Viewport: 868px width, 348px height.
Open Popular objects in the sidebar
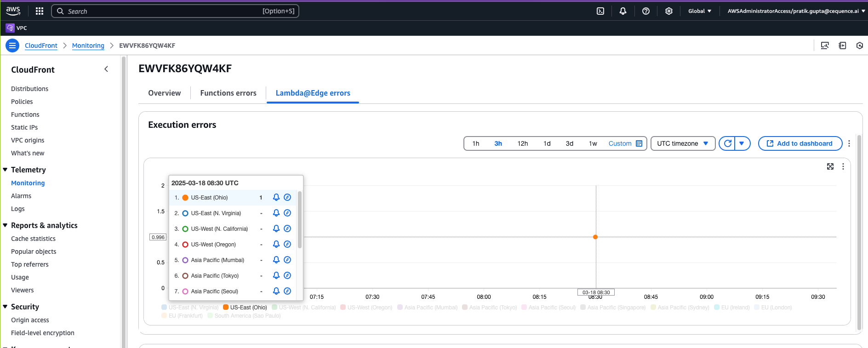pyautogui.click(x=34, y=251)
